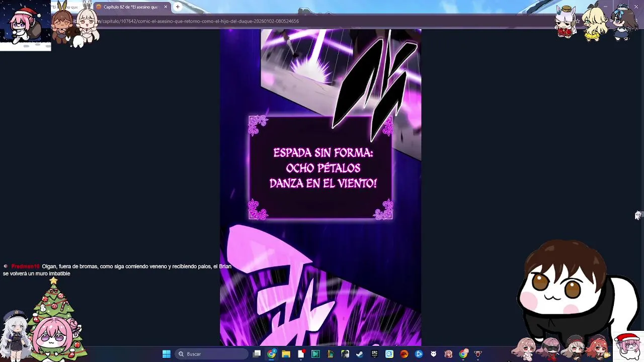The height and width of the screenshot is (362, 644).
Task: Click Predman18's chat message in the overlay
Action: tap(117, 270)
